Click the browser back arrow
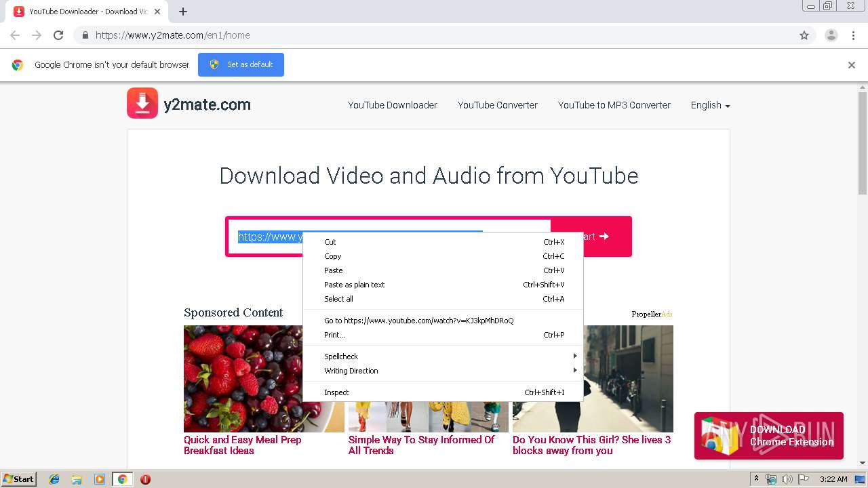 [x=15, y=35]
